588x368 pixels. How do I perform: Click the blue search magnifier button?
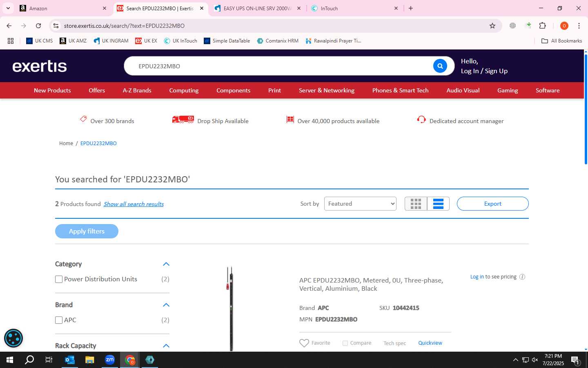(440, 66)
